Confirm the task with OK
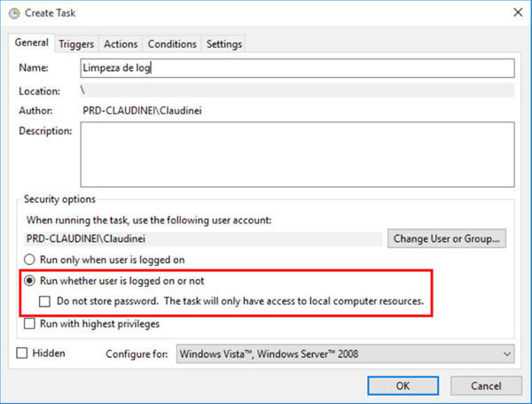Screen dimensions: 532x404 tap(403, 385)
